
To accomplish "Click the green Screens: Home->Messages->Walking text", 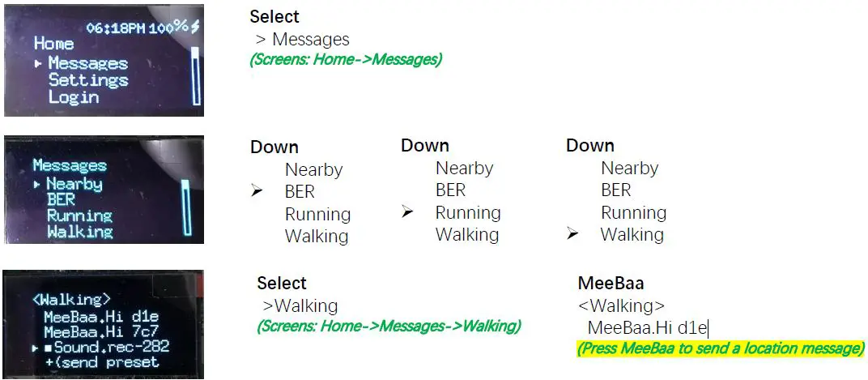I will click(389, 327).
